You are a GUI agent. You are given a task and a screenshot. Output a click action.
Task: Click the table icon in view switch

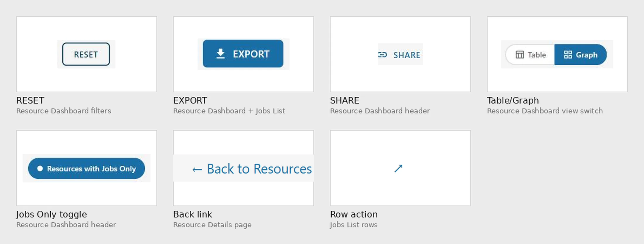tap(520, 55)
